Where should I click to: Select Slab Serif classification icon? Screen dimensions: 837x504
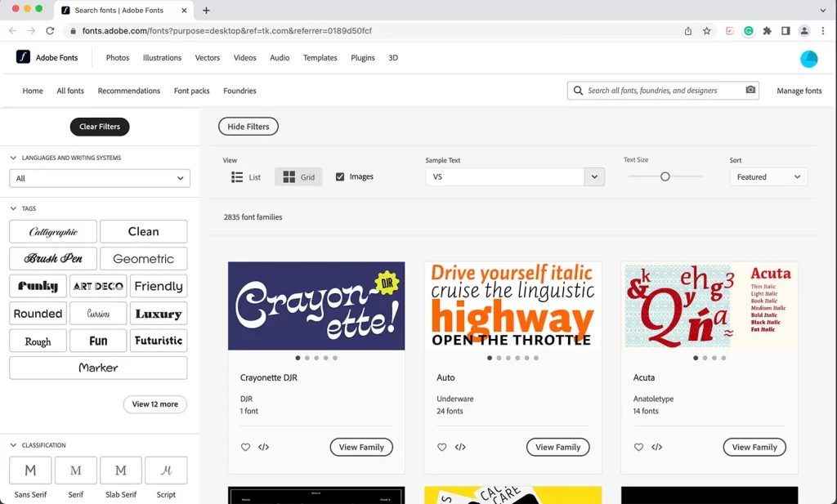[121, 471]
